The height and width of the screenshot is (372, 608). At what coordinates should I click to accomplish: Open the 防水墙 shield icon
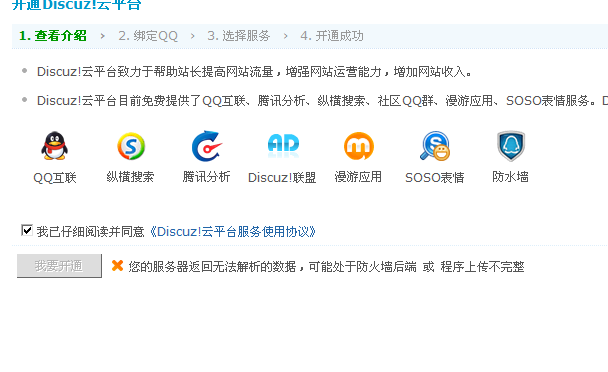(x=511, y=146)
